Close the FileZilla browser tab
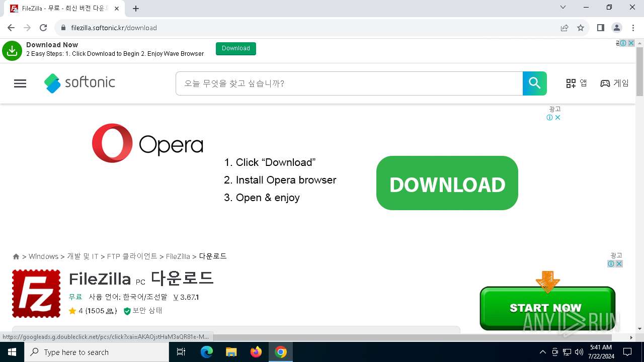 117,9
